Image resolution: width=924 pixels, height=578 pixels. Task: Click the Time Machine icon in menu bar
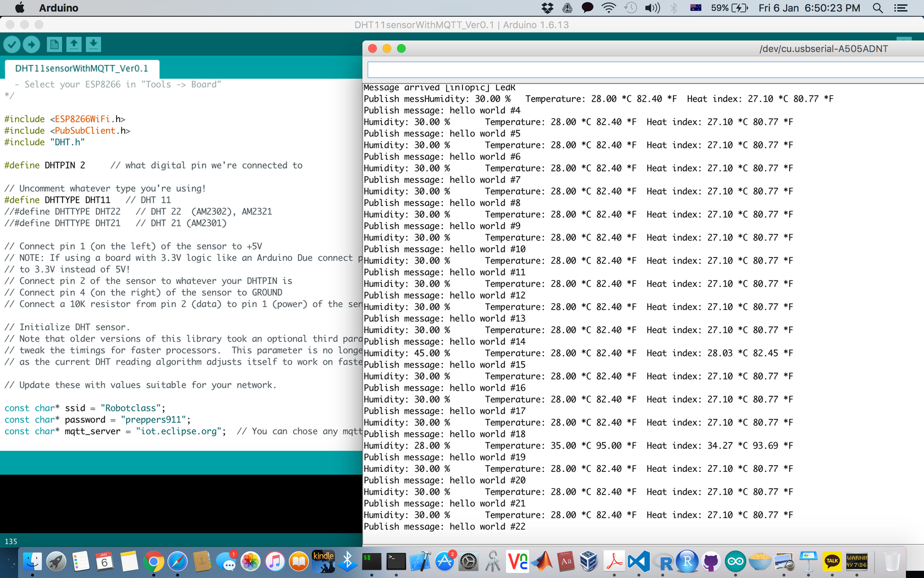pos(631,8)
